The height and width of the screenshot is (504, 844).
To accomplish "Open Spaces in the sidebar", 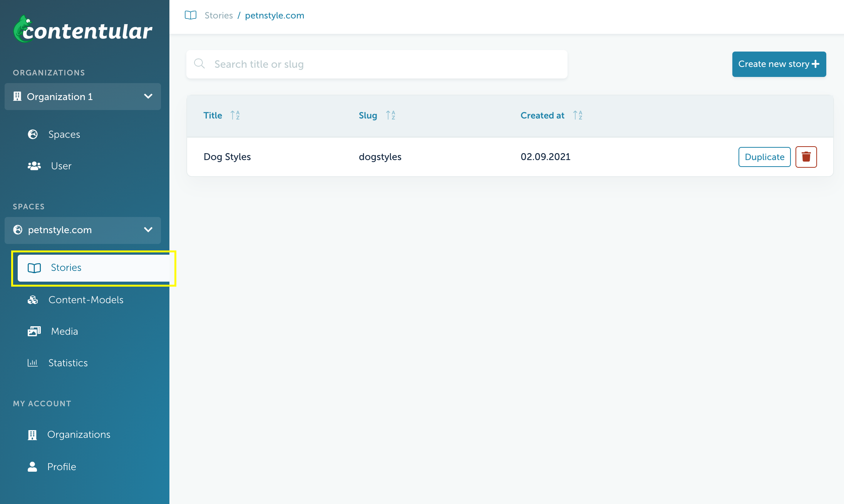I will pyautogui.click(x=64, y=134).
